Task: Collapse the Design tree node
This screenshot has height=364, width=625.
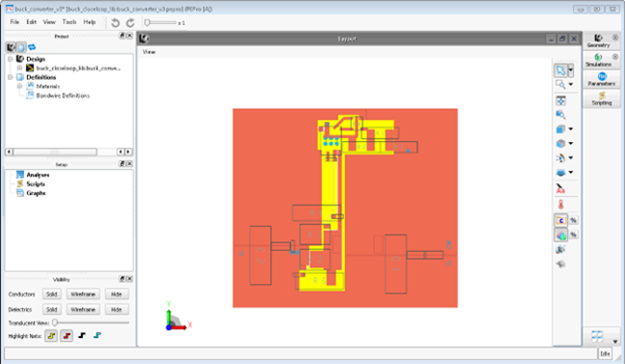Action: (x=11, y=59)
